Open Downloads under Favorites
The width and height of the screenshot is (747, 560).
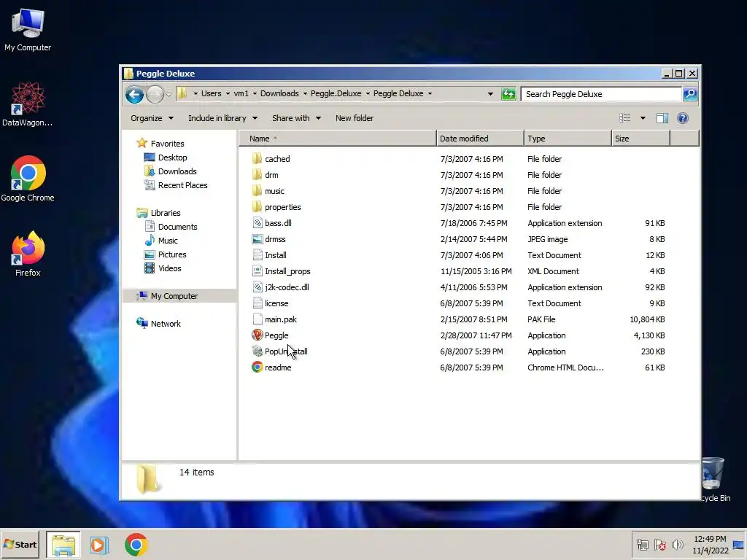coord(177,171)
